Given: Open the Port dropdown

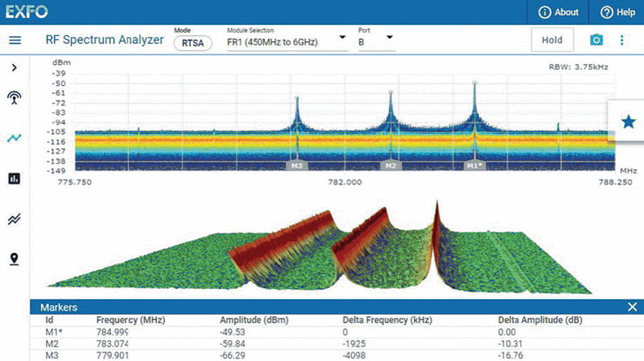Looking at the screenshot, I should [376, 39].
